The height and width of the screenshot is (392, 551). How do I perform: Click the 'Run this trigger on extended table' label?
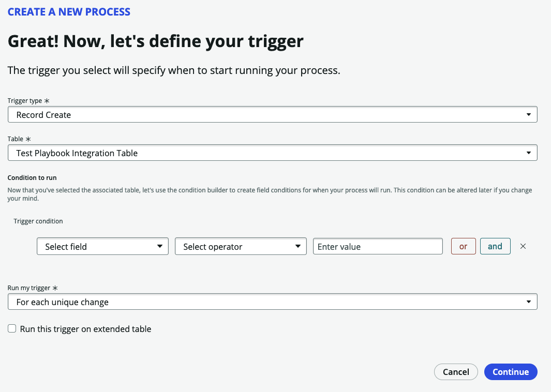click(85, 329)
